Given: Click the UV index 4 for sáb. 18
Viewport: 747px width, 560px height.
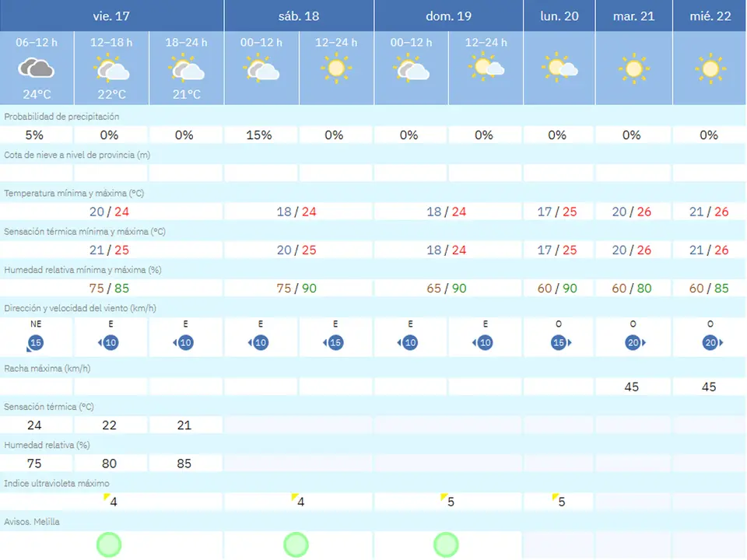Looking at the screenshot, I should (x=298, y=501).
